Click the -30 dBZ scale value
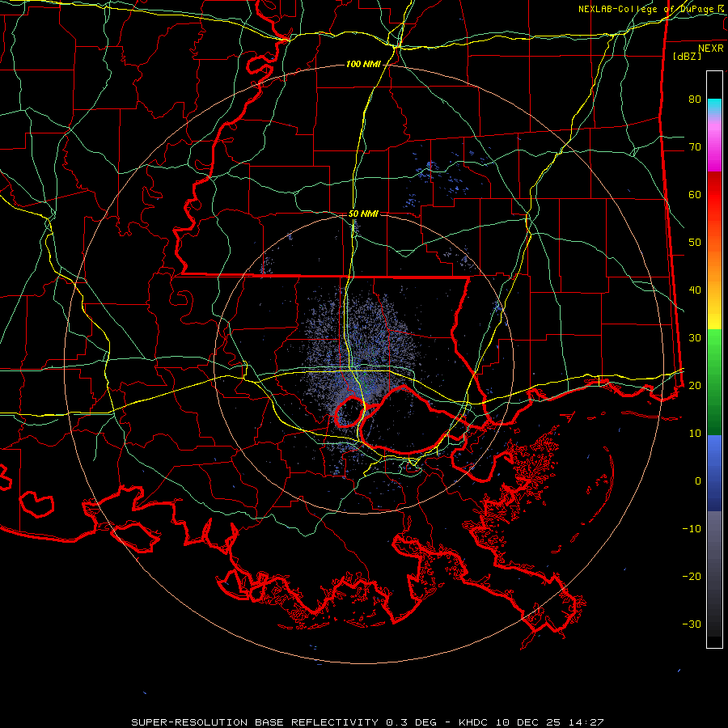 pyautogui.click(x=692, y=624)
